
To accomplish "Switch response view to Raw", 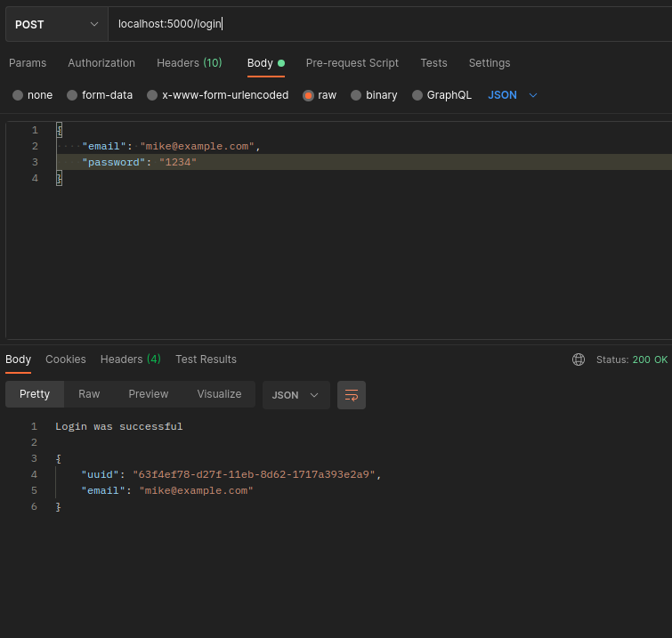I will [89, 394].
